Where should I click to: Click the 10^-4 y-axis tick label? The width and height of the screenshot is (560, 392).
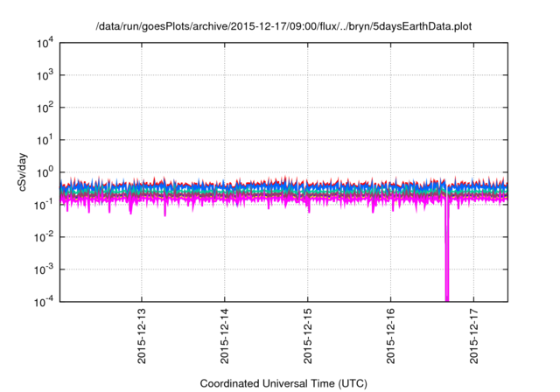(44, 303)
